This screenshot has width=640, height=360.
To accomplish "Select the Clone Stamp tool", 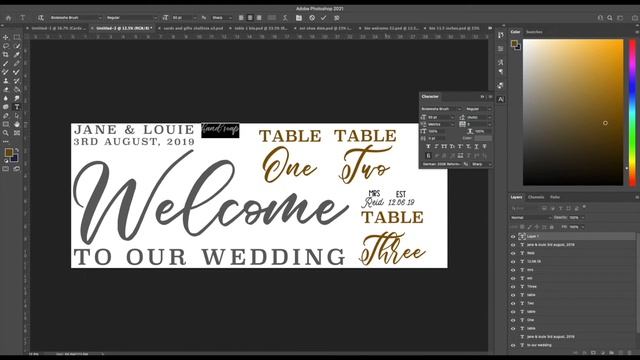I will 6,81.
